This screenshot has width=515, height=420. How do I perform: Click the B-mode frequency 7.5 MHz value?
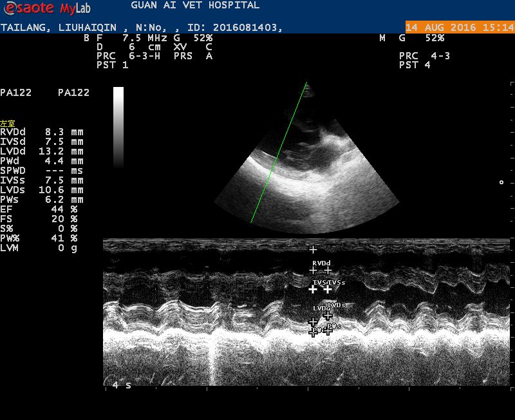[x=144, y=38]
